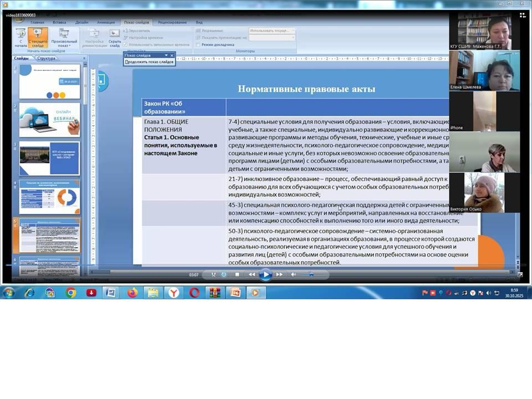
Task: Click Resume Slide Show button
Action: 149,62
